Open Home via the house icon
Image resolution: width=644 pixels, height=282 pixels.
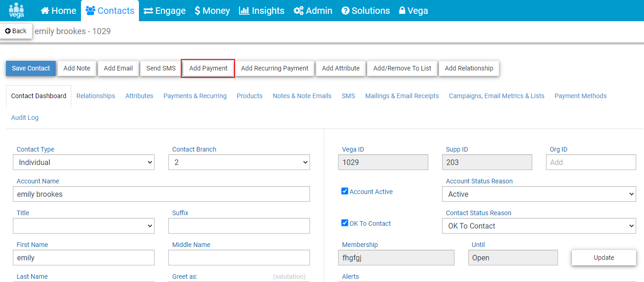point(45,11)
